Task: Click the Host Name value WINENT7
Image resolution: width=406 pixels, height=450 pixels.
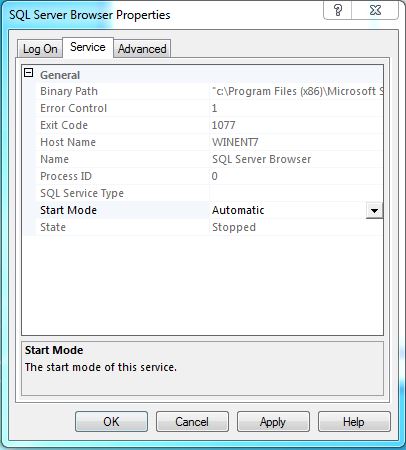Action: [235, 142]
